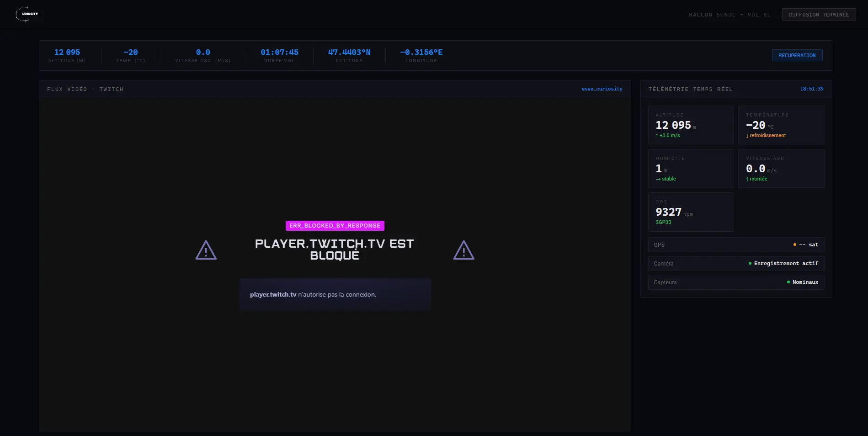The image size is (868, 436).
Task: Click the 'PLAYER.TWITCH.TV EST BLOQUÉ' heading
Action: coord(335,250)
